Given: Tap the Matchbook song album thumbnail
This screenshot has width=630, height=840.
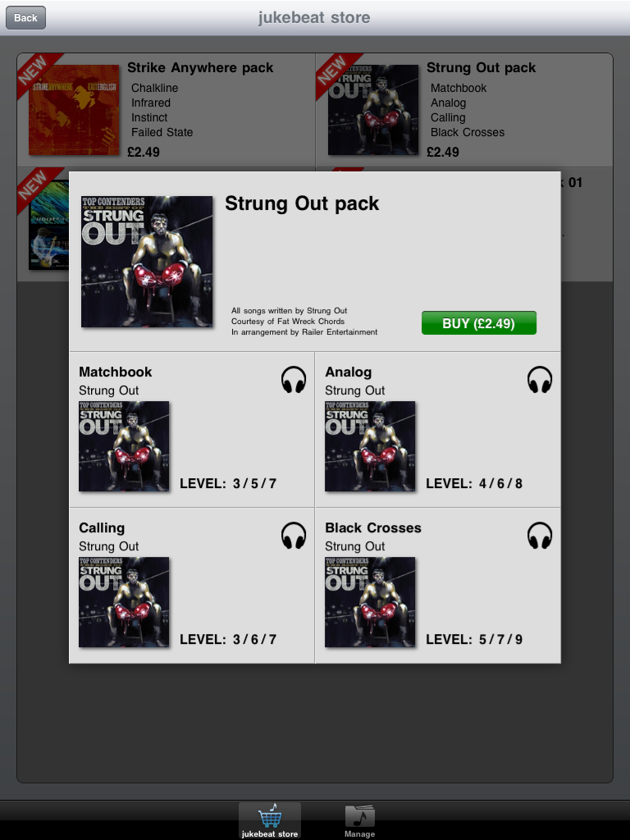Looking at the screenshot, I should pyautogui.click(x=124, y=446).
